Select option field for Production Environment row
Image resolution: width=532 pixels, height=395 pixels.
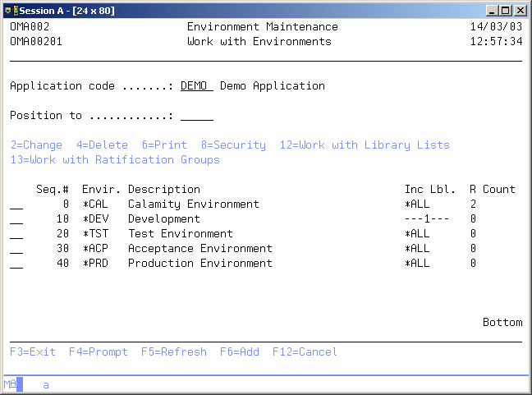click(x=16, y=264)
